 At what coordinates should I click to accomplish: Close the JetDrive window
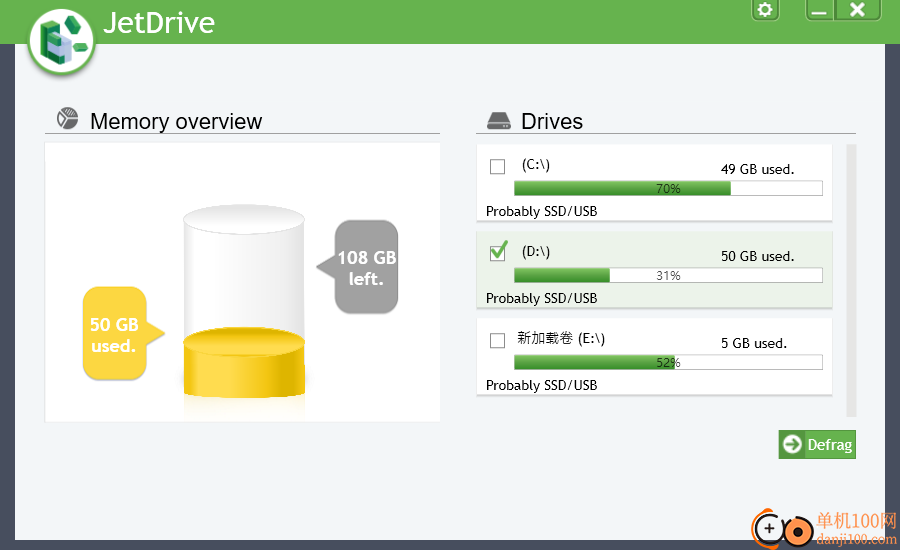[857, 10]
